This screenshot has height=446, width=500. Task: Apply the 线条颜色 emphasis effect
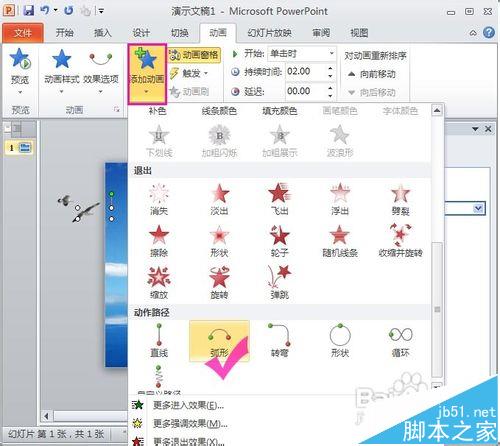pos(219,111)
